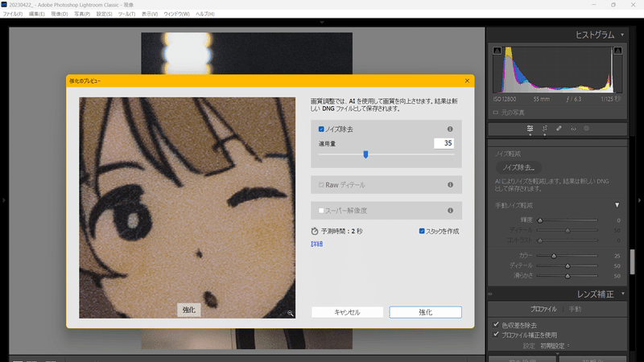Click the 強化 confirm button in dialog

click(x=425, y=312)
